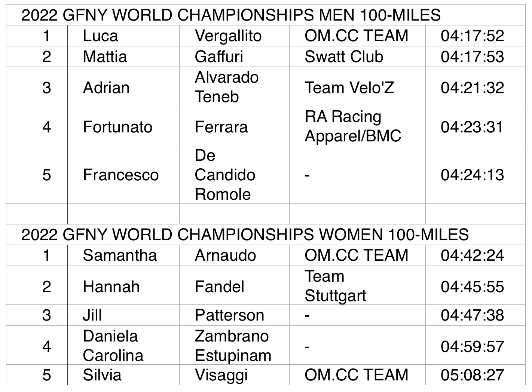Viewport: 532px width, 392px height.
Task: Select the cell containing Luca
Action: [x=100, y=36]
